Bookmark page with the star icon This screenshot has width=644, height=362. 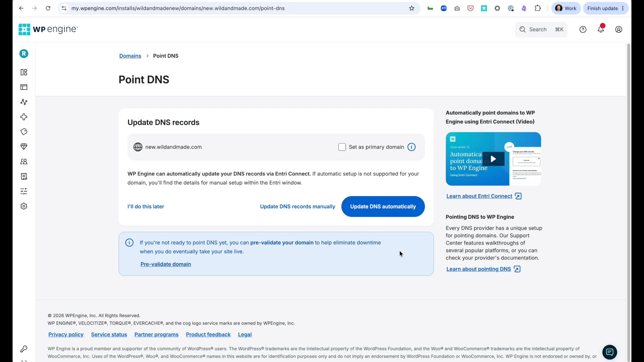412,8
